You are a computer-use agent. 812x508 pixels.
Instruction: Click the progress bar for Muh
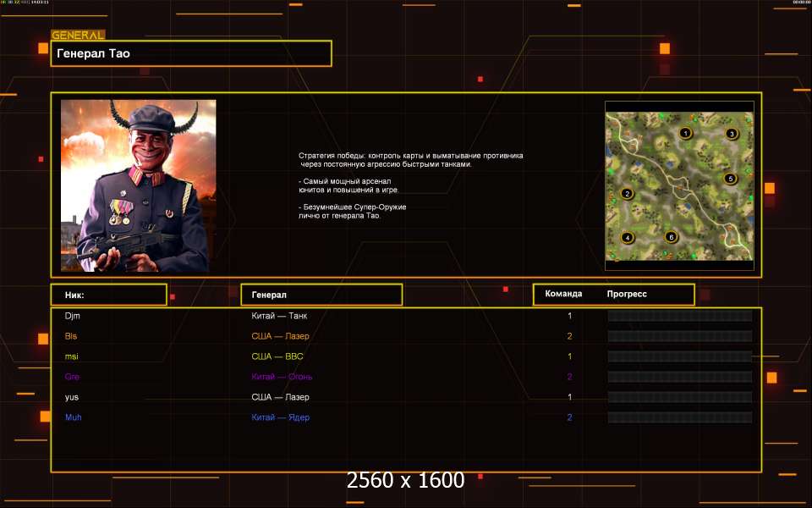pos(679,417)
